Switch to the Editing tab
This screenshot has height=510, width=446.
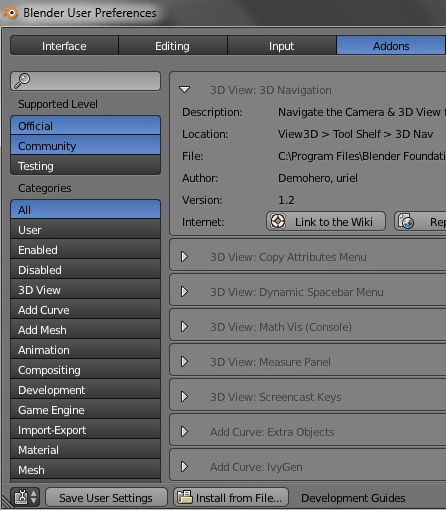(x=173, y=46)
